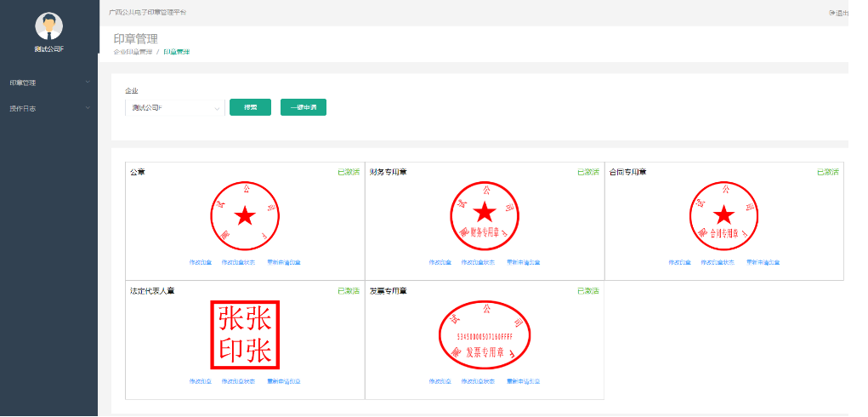Click 修改印章状态 under 财务专用章
The height and width of the screenshot is (417, 868).
pyautogui.click(x=479, y=262)
